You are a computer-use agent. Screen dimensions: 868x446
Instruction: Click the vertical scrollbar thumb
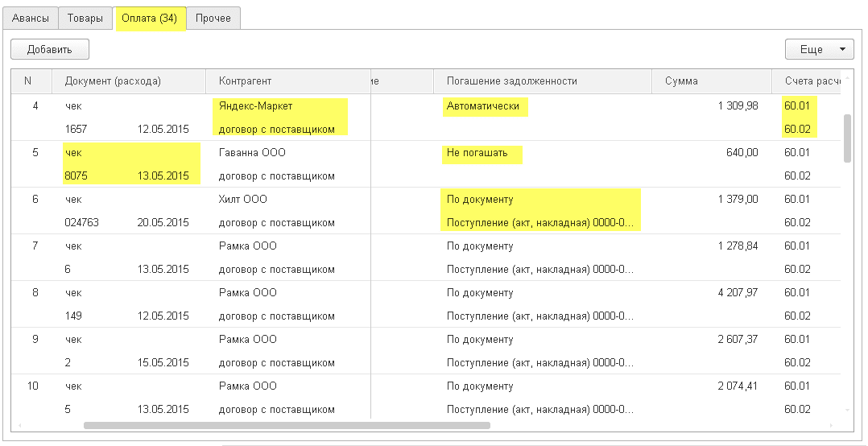[x=847, y=138]
